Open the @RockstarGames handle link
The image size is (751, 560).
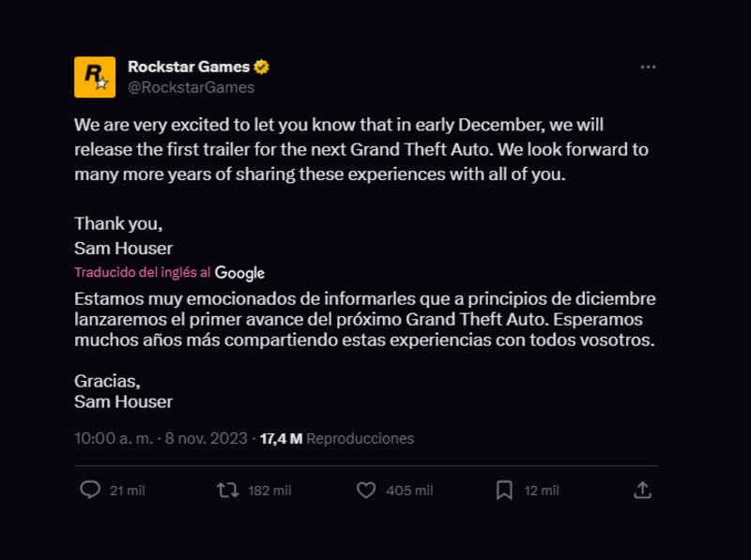(191, 87)
